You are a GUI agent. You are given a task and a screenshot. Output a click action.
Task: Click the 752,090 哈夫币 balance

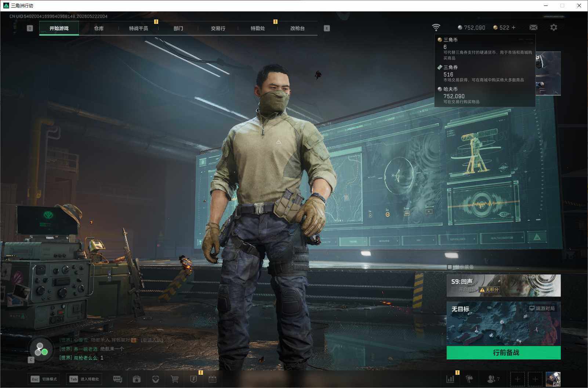tap(471, 28)
